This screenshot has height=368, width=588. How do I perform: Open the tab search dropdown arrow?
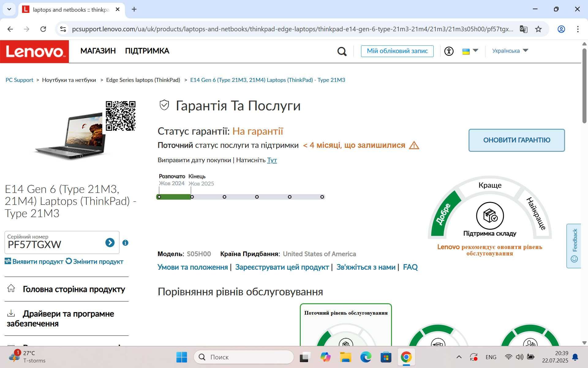(x=9, y=9)
